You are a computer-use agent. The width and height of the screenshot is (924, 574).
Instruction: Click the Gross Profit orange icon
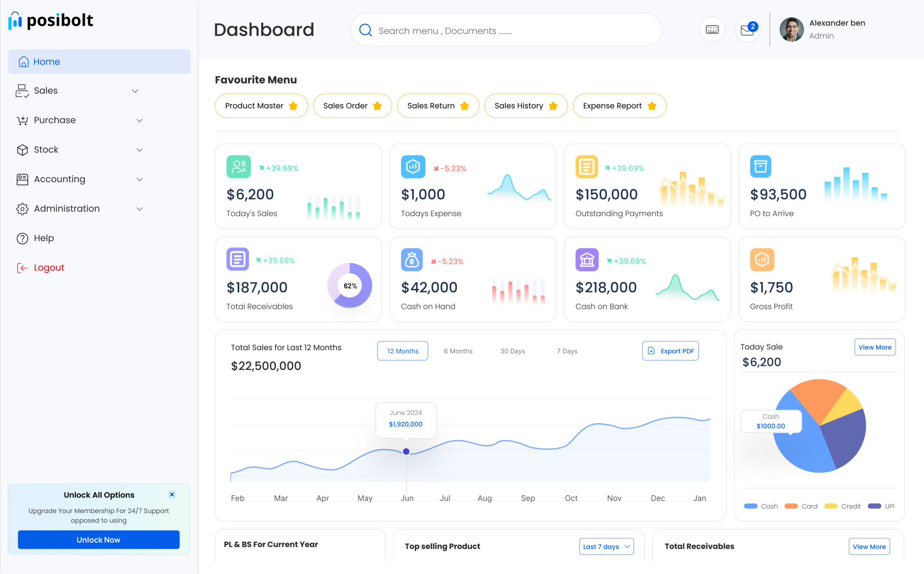tap(762, 260)
